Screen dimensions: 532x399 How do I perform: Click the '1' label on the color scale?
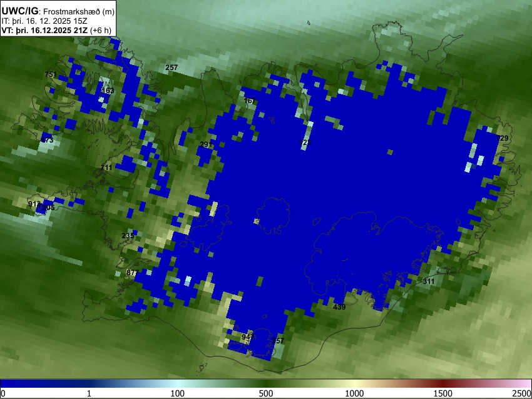pyautogui.click(x=89, y=393)
